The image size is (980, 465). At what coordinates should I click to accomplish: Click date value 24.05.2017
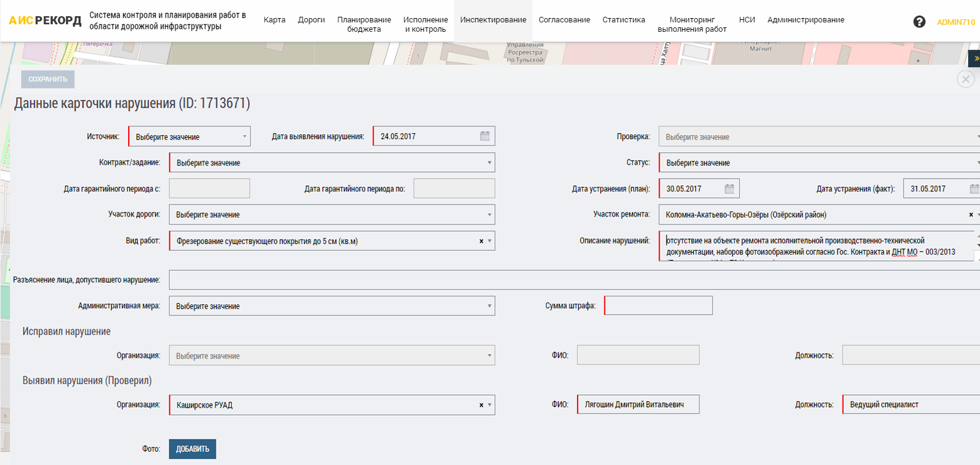(398, 136)
